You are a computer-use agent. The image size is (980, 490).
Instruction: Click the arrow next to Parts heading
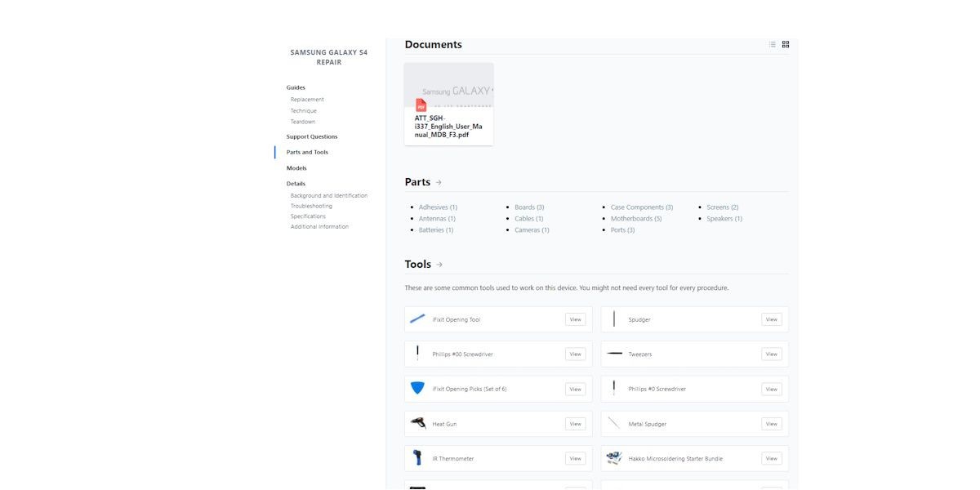coord(439,182)
